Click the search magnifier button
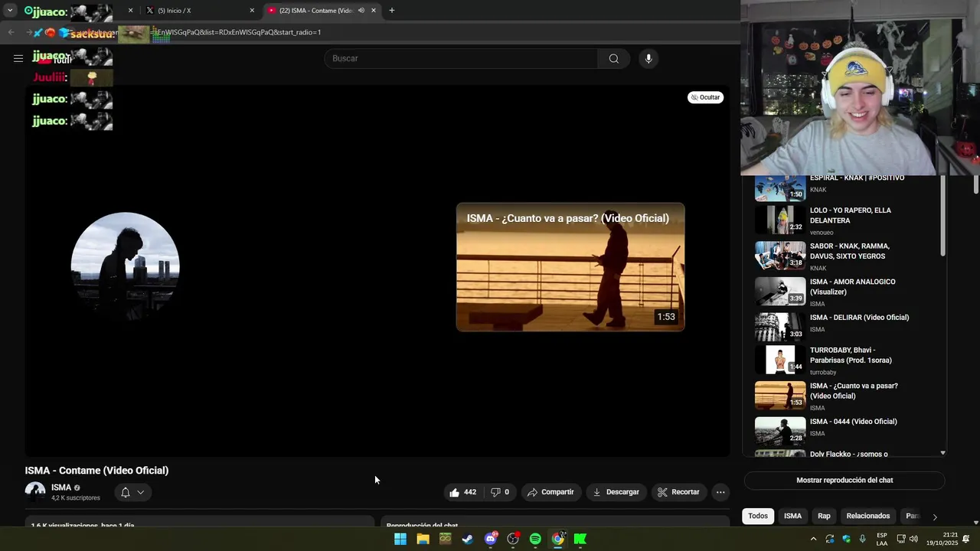The width and height of the screenshot is (980, 551). [614, 59]
